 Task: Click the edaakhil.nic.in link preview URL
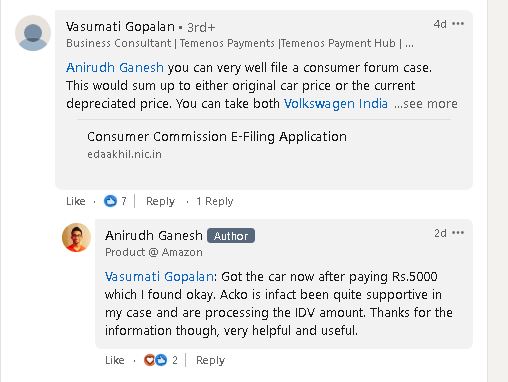tap(124, 154)
